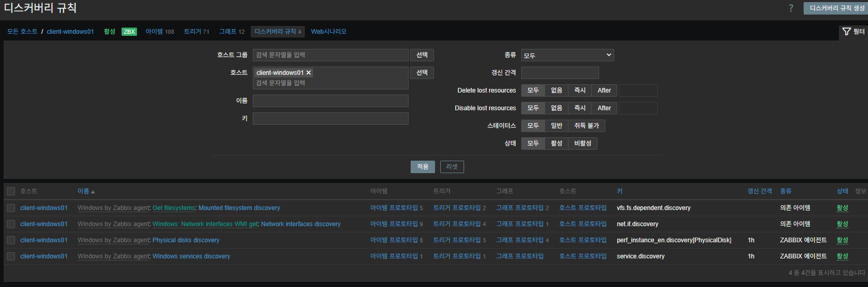Viewport: 868px width, 287px height.
Task: Click the ZBX availability badge
Action: coord(129,32)
